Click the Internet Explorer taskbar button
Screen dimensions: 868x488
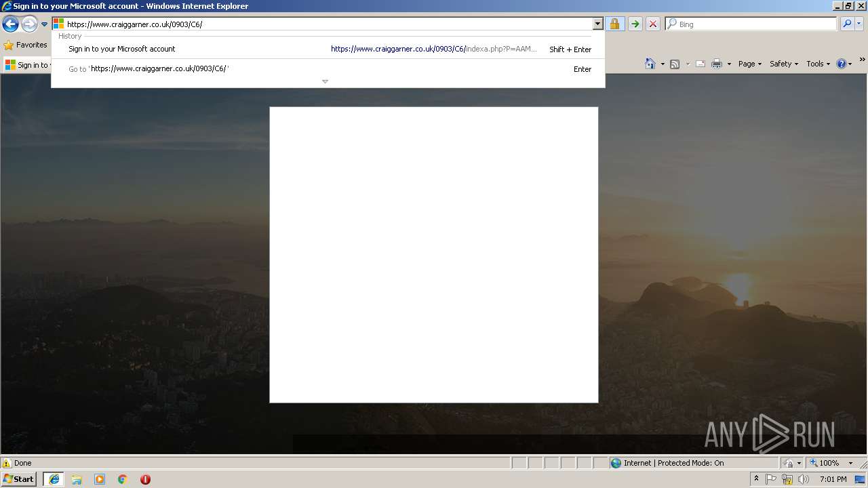click(54, 479)
